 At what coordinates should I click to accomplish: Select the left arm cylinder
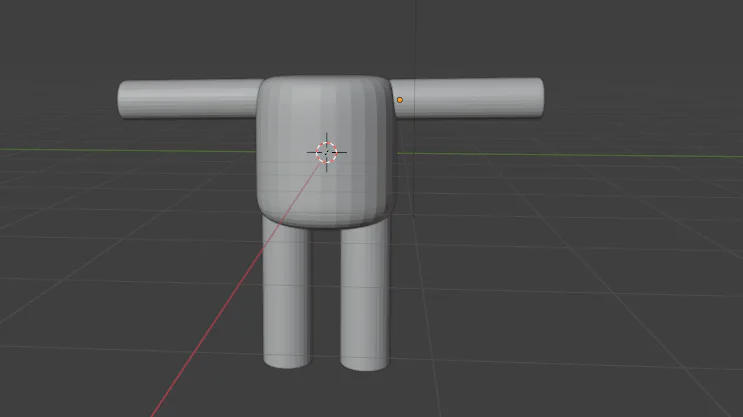point(190,99)
